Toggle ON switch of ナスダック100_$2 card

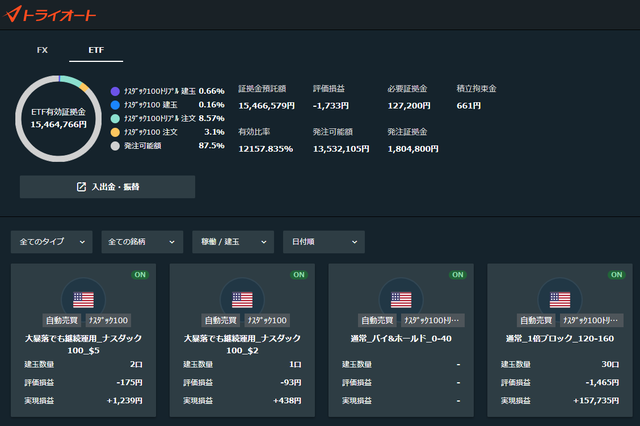[299, 275]
